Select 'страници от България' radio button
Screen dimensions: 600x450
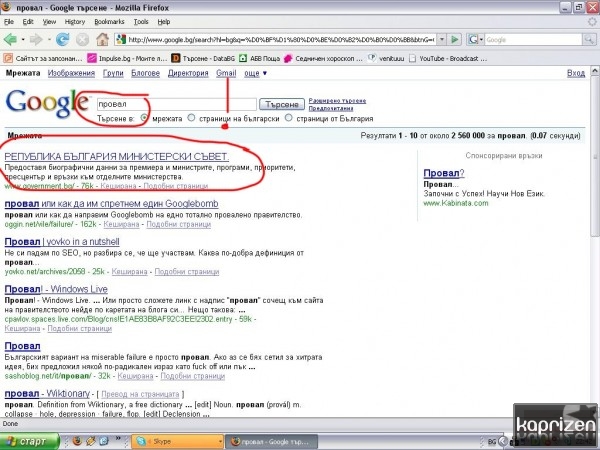(x=289, y=118)
